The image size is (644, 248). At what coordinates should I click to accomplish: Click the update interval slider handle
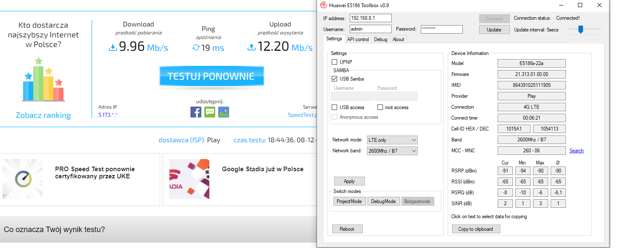pos(581,29)
